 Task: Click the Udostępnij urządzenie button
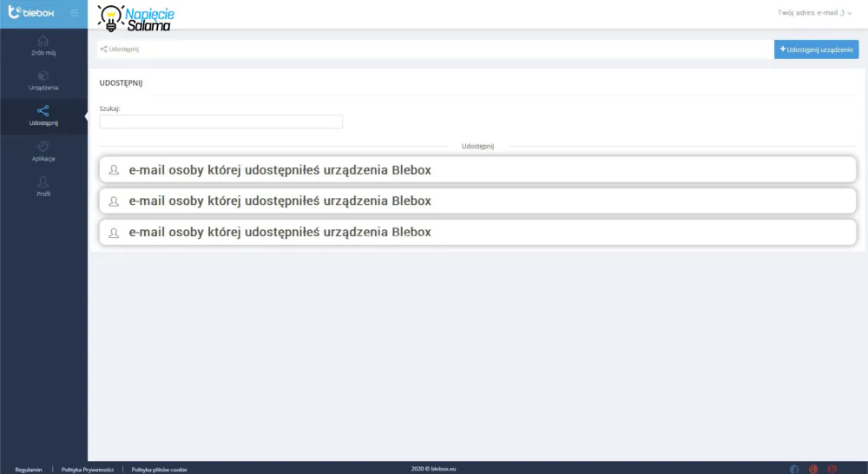[817, 49]
